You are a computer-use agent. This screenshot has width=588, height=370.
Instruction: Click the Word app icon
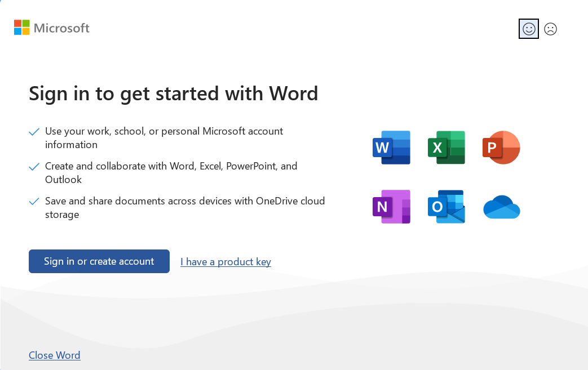(391, 148)
